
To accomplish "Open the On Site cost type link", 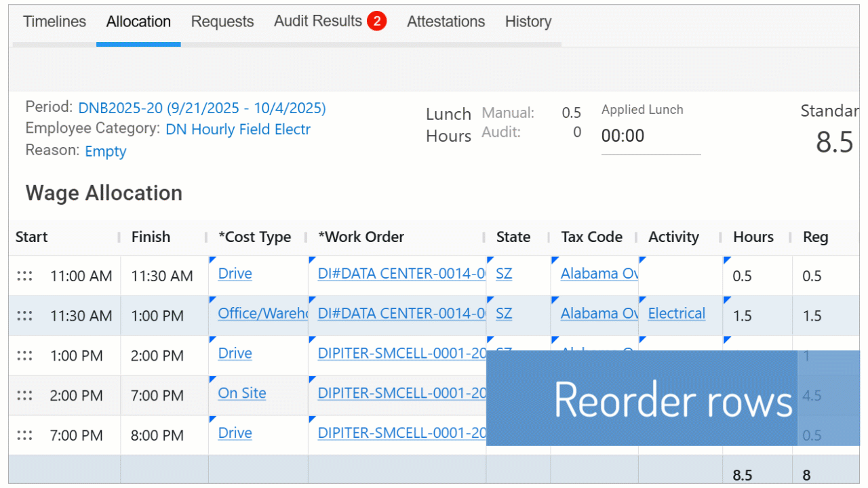I will 242,393.
